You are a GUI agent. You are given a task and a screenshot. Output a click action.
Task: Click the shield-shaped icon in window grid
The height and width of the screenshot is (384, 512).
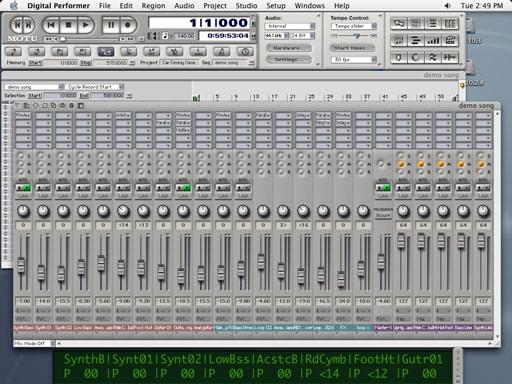[398, 57]
